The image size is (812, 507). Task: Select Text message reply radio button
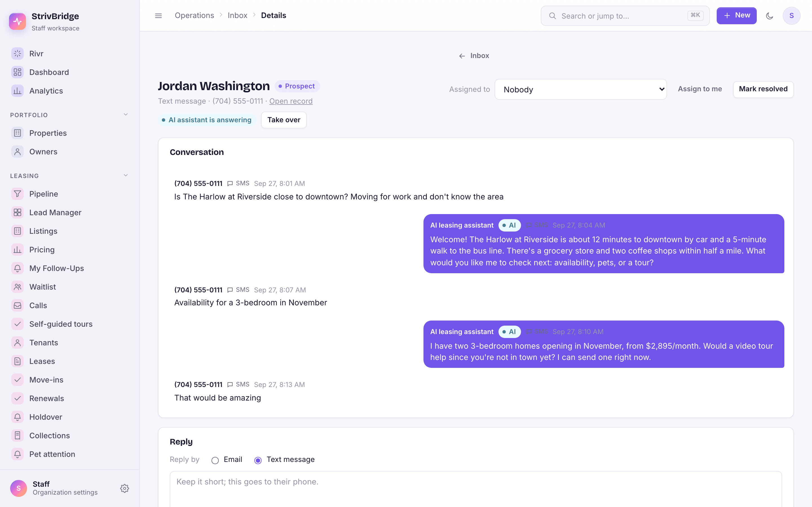coord(258,460)
